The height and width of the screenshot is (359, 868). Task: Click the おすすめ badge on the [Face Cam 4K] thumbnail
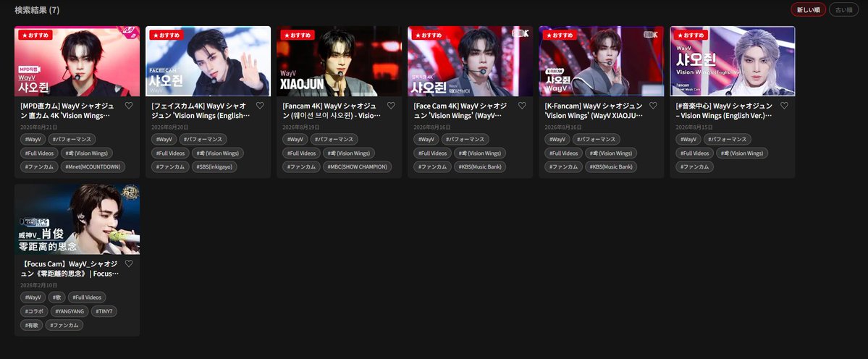click(429, 35)
